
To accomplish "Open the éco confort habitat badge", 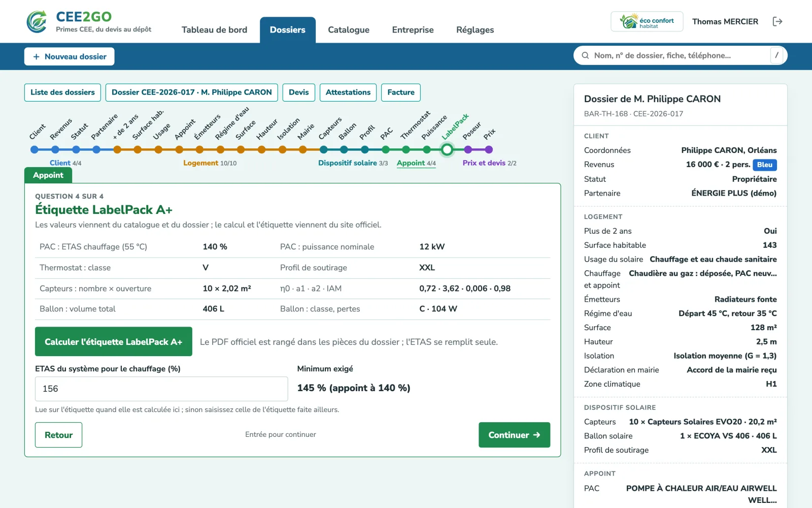I will point(647,21).
